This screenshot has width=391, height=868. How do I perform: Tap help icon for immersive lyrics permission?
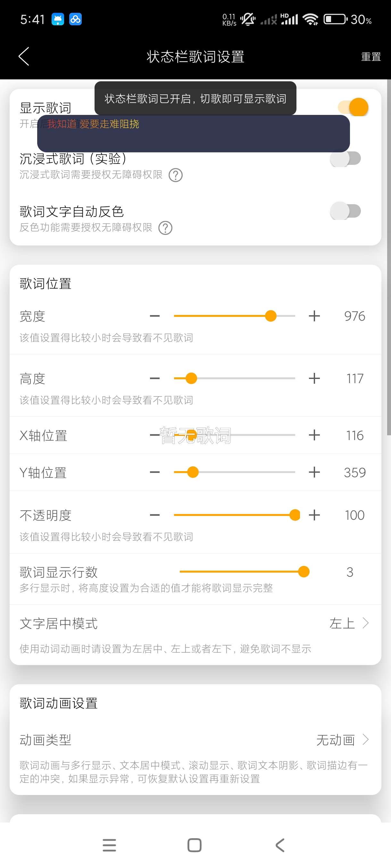click(175, 175)
